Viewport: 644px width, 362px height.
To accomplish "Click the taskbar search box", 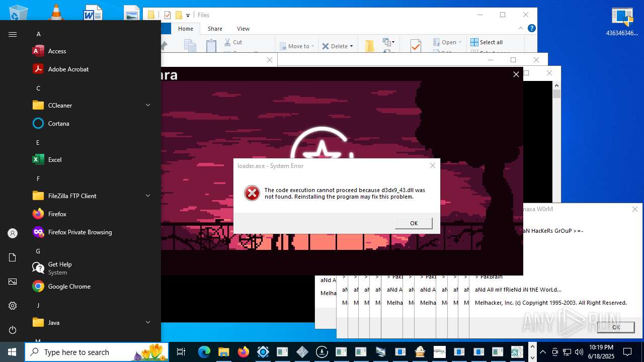I will (x=98, y=352).
